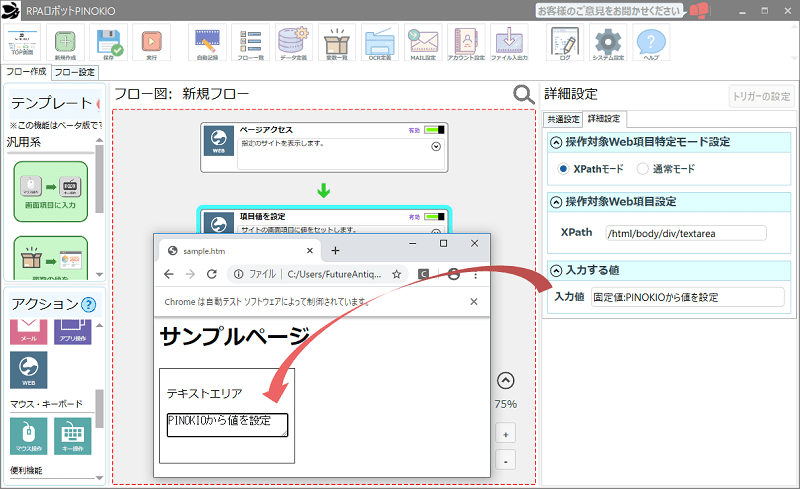Click the アクション help question mark icon

coord(88,305)
